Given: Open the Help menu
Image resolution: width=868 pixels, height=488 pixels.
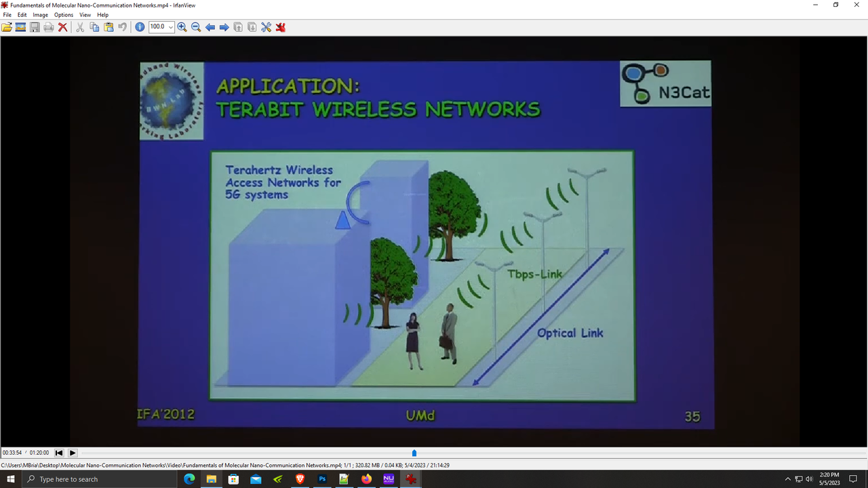Looking at the screenshot, I should (x=102, y=15).
